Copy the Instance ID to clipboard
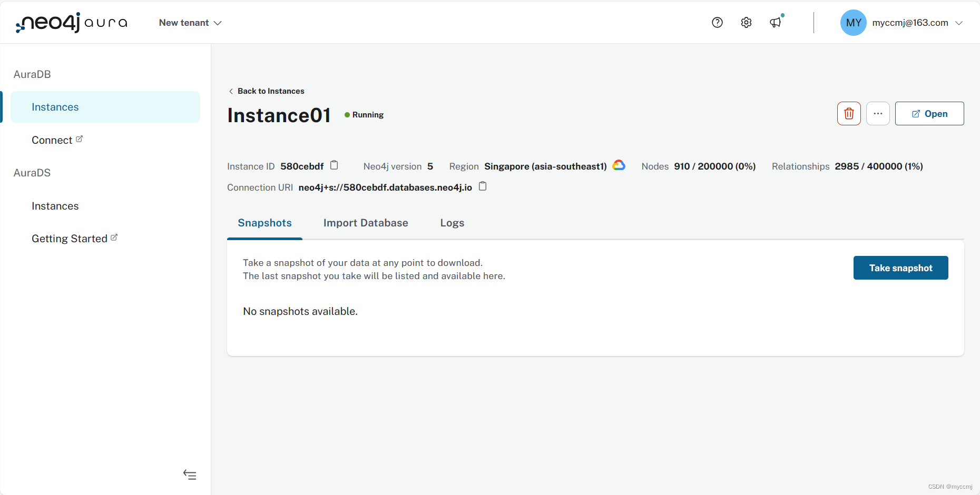Screen dimensions: 980x495 [x=334, y=165]
